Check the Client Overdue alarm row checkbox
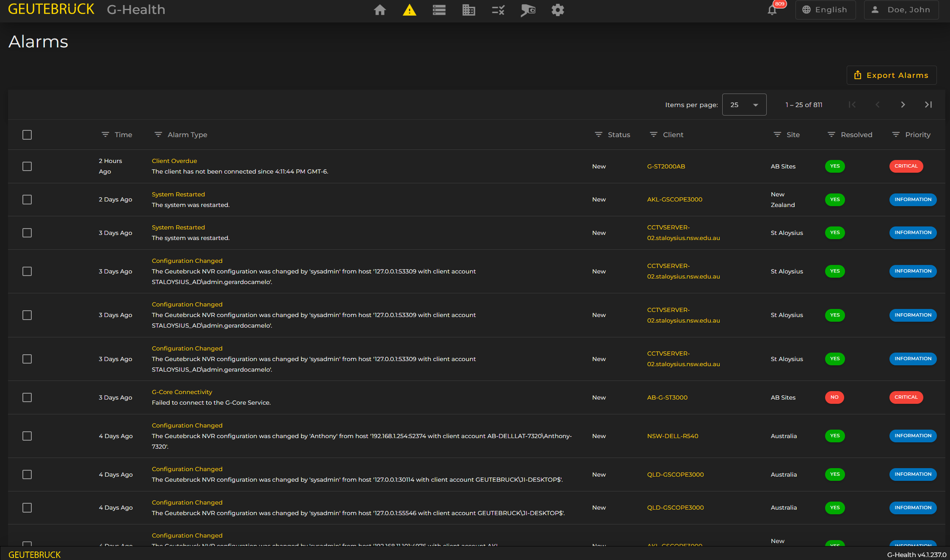 coord(27,166)
